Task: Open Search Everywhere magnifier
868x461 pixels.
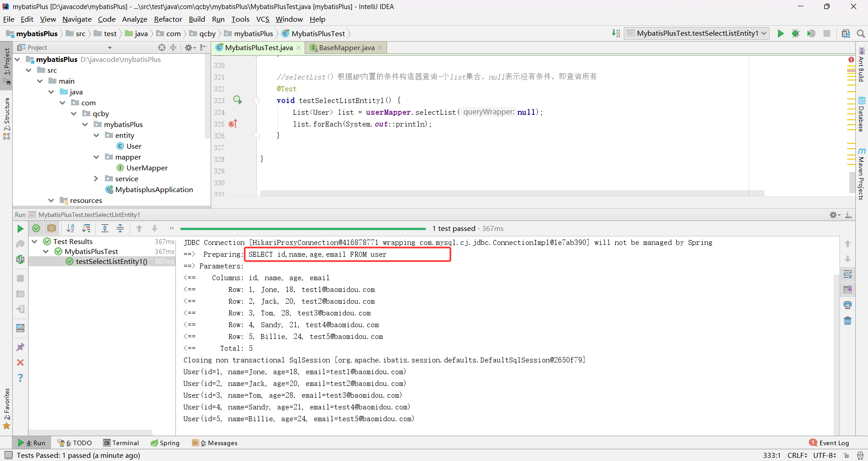Action: pos(860,33)
